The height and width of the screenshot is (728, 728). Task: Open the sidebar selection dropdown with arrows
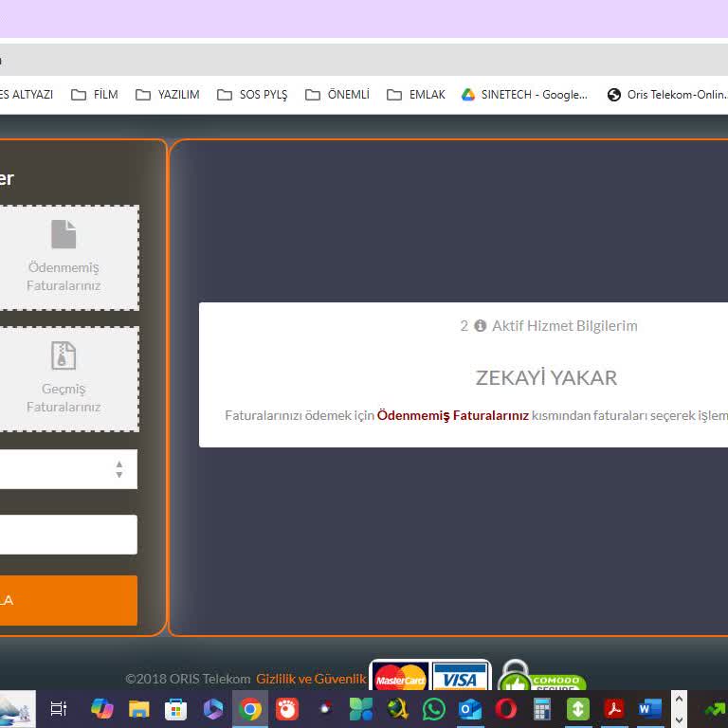(68, 469)
